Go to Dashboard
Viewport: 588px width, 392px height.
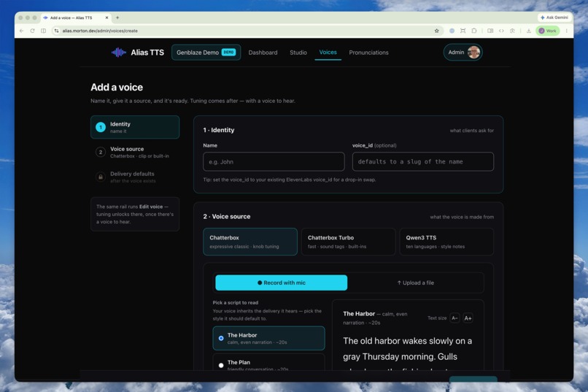pyautogui.click(x=263, y=53)
